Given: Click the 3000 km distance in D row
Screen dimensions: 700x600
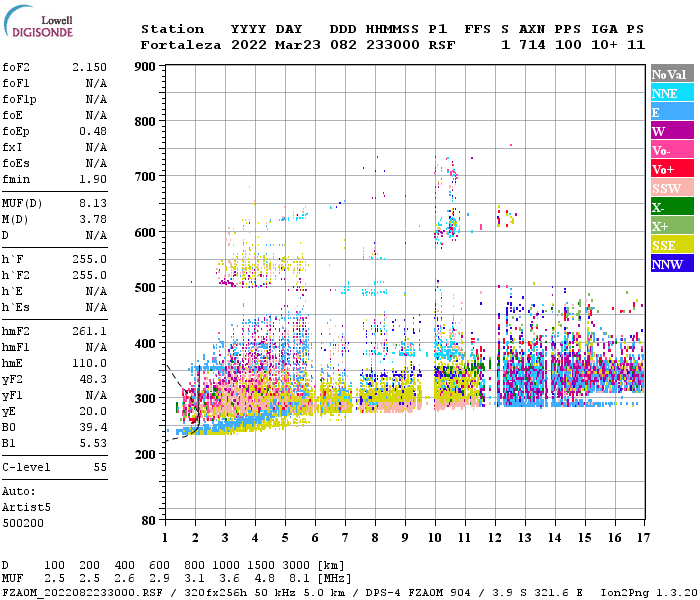Looking at the screenshot, I should tap(296, 565).
